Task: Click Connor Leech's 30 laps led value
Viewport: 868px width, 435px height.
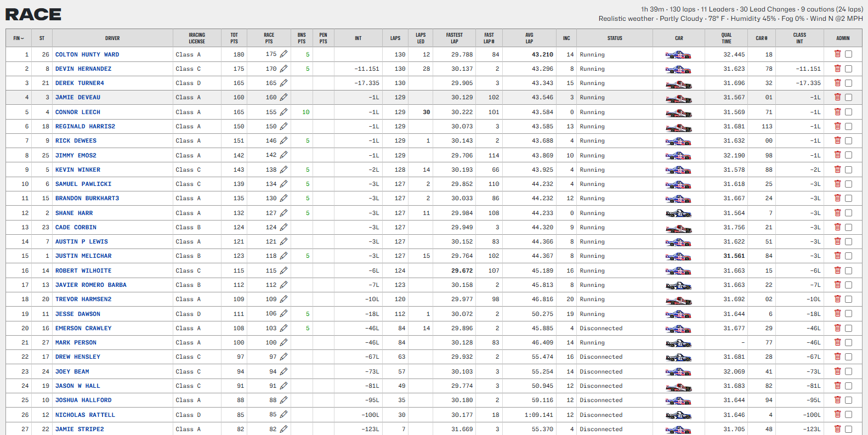Action: tap(427, 112)
